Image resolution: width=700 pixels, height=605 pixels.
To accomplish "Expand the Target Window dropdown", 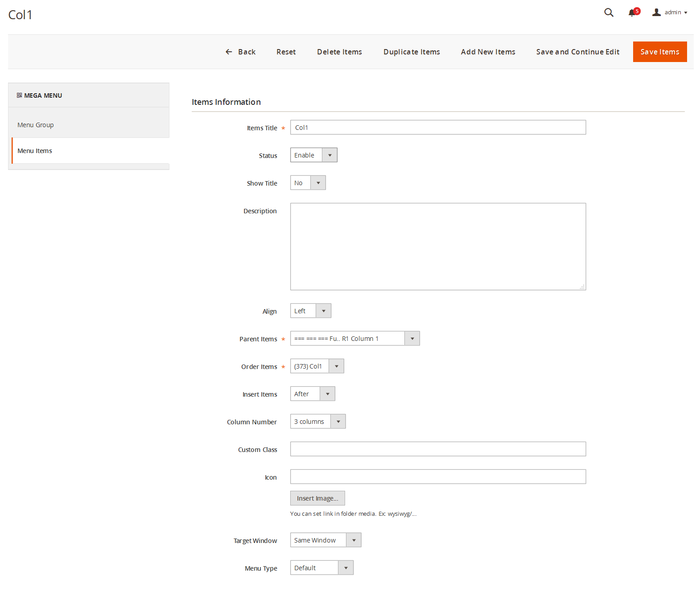I will (325, 540).
